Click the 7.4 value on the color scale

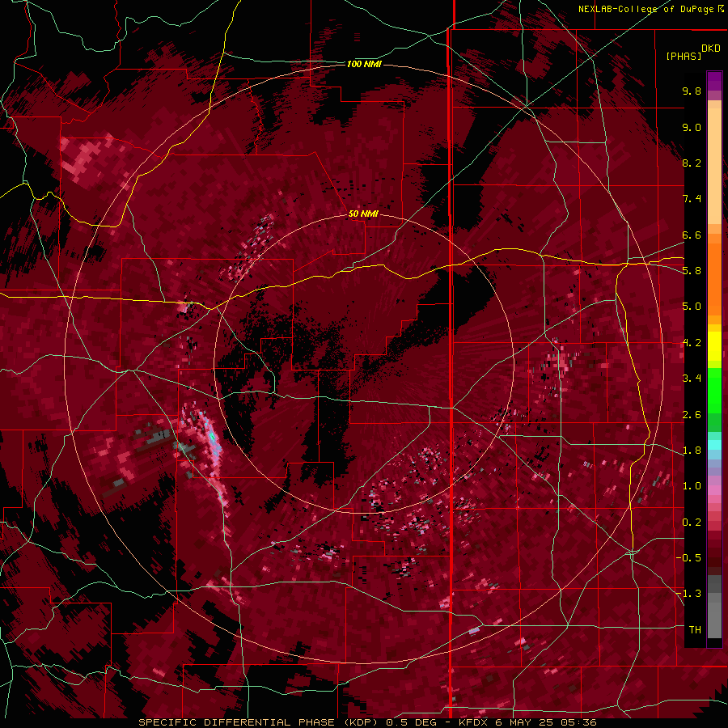(x=692, y=199)
